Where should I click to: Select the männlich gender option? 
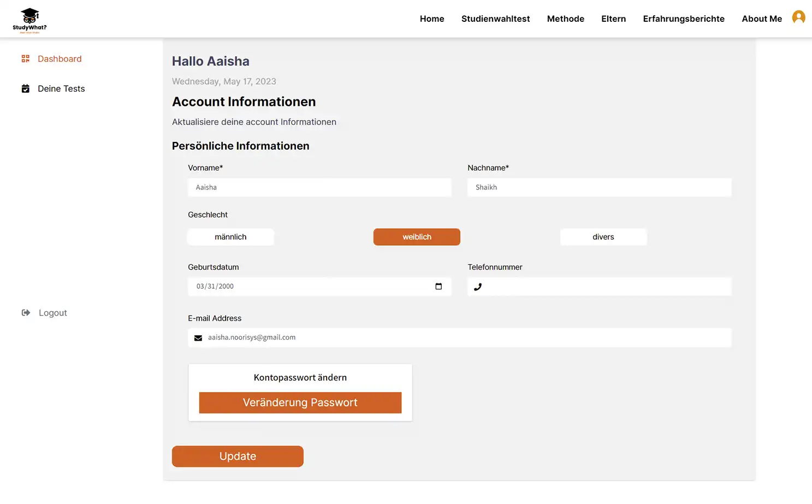[230, 236]
